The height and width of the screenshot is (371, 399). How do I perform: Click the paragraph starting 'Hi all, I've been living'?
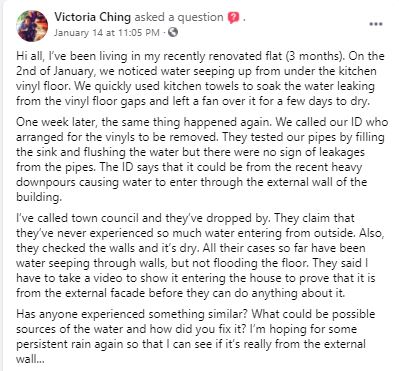(x=200, y=79)
